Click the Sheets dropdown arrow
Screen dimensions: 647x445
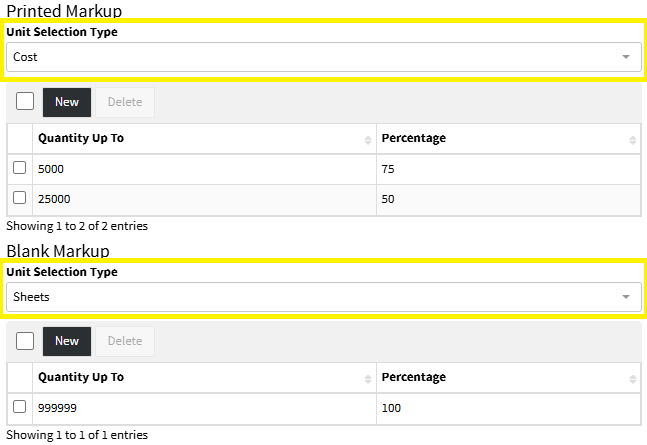click(x=626, y=297)
